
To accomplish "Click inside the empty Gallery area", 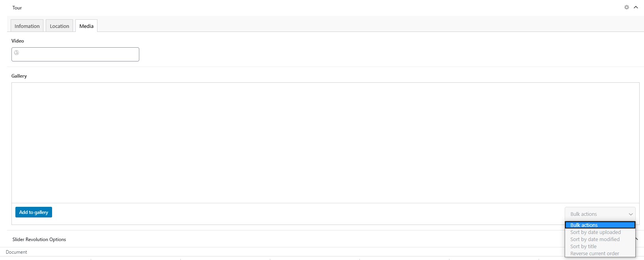I will [325, 143].
